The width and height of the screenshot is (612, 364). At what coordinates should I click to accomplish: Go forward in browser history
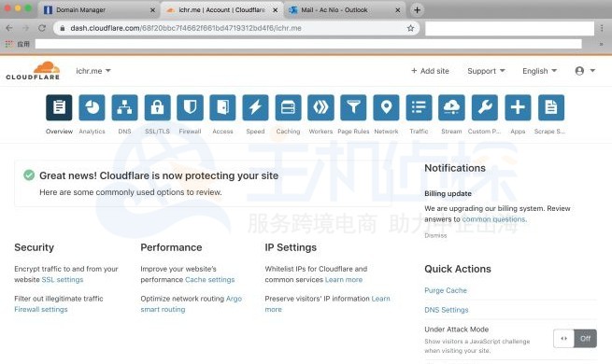tap(26, 28)
